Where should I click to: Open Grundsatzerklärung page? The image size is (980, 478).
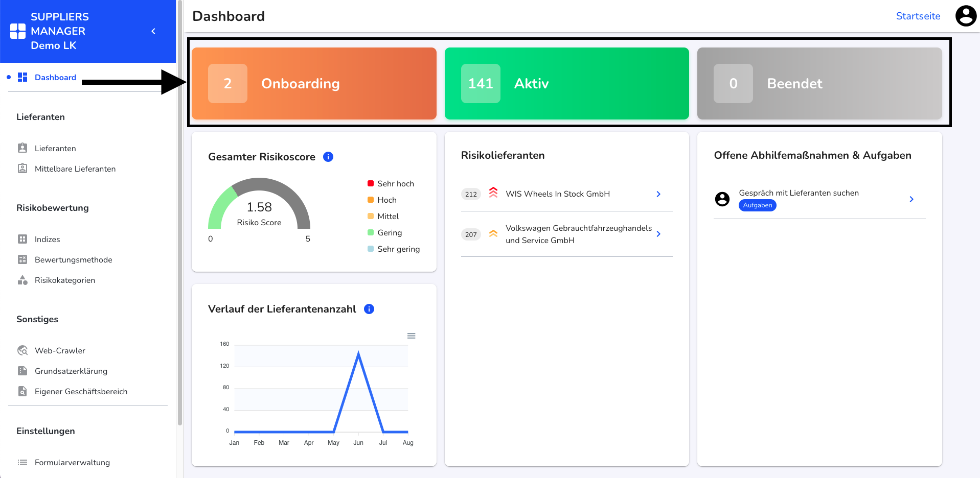point(71,371)
